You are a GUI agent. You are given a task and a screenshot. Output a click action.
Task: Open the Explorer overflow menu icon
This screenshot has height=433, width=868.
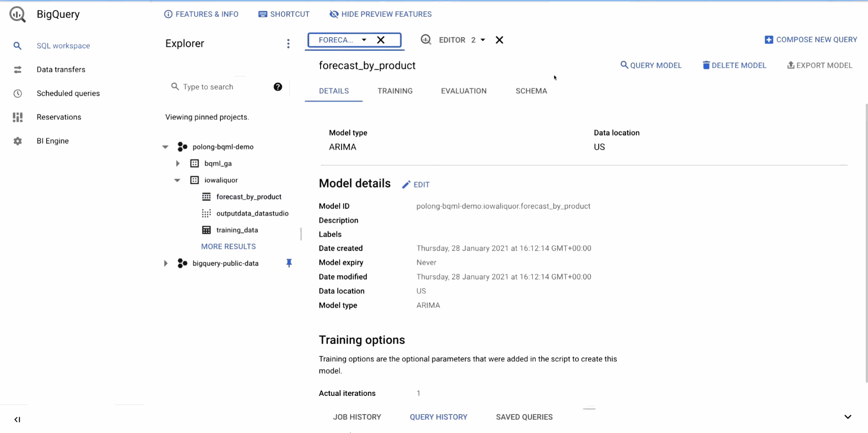pos(288,43)
